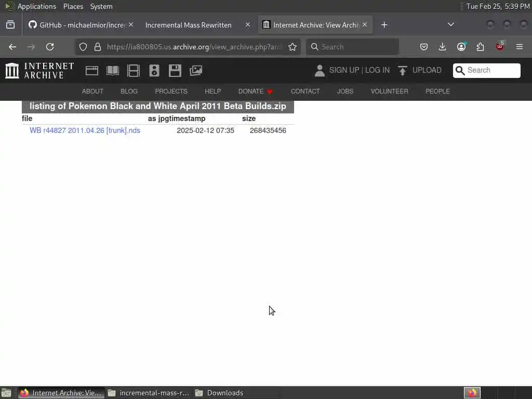The width and height of the screenshot is (532, 399).
Task: Bookmark this page with the star
Action: [292, 47]
